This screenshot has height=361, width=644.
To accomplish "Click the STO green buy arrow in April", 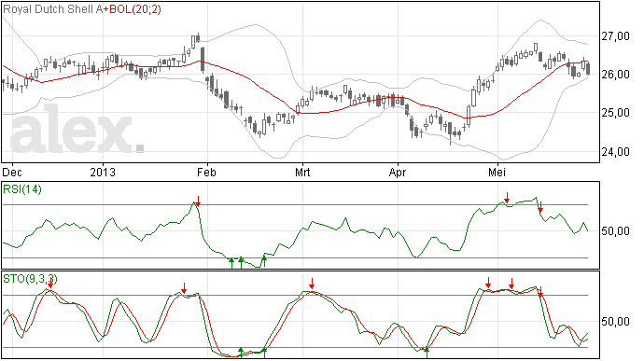I will tap(427, 352).
